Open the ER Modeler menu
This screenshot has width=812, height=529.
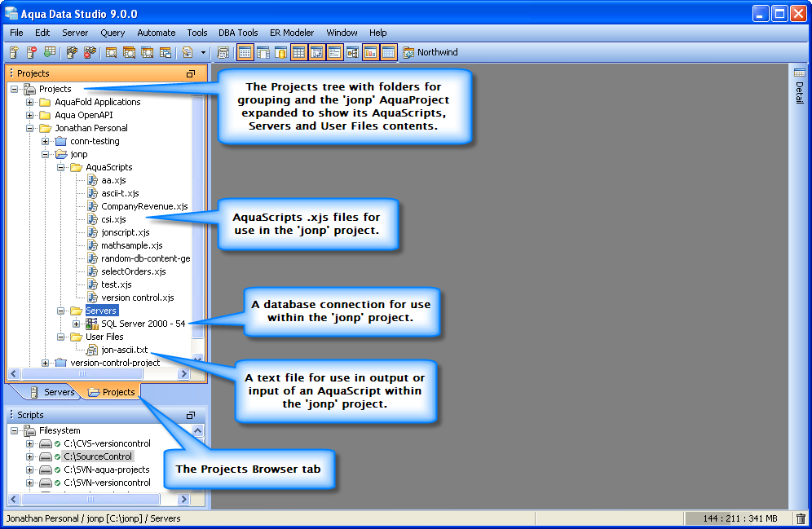[292, 33]
